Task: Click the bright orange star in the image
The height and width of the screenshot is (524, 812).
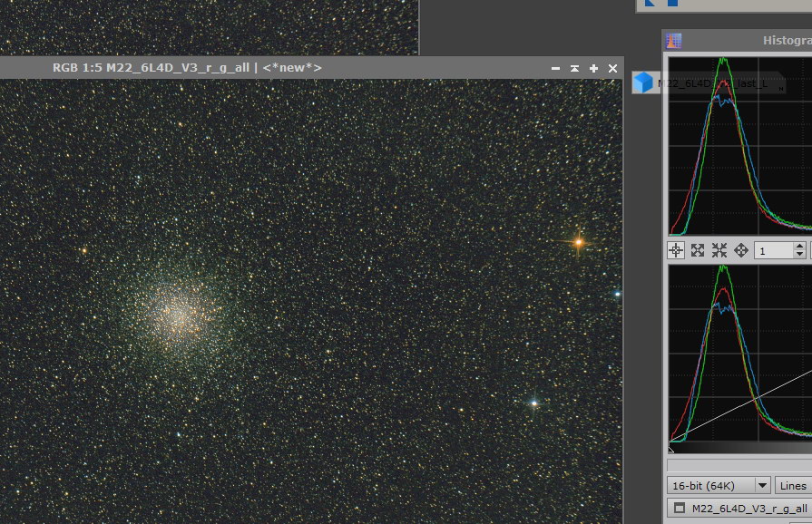Action: 579,241
